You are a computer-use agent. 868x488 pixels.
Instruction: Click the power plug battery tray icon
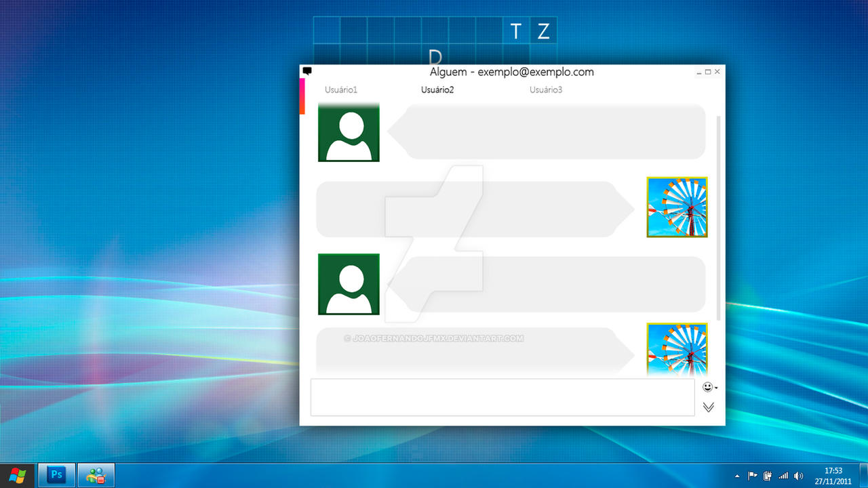coord(768,476)
